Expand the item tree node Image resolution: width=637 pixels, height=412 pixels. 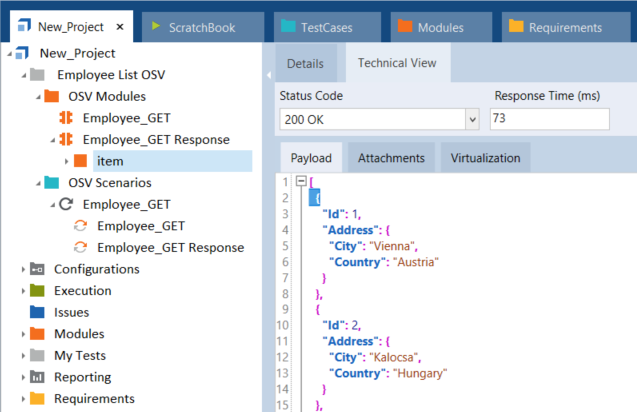click(67, 161)
